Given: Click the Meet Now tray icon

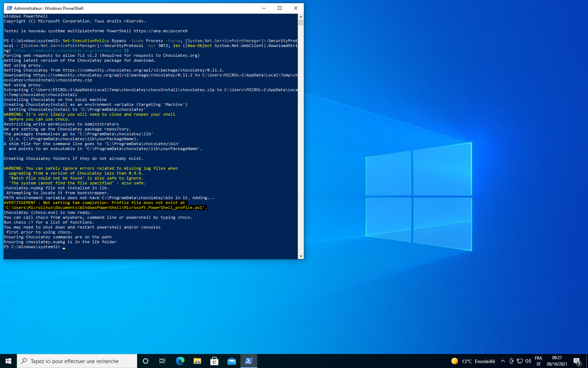Looking at the screenshot, I should (511, 361).
